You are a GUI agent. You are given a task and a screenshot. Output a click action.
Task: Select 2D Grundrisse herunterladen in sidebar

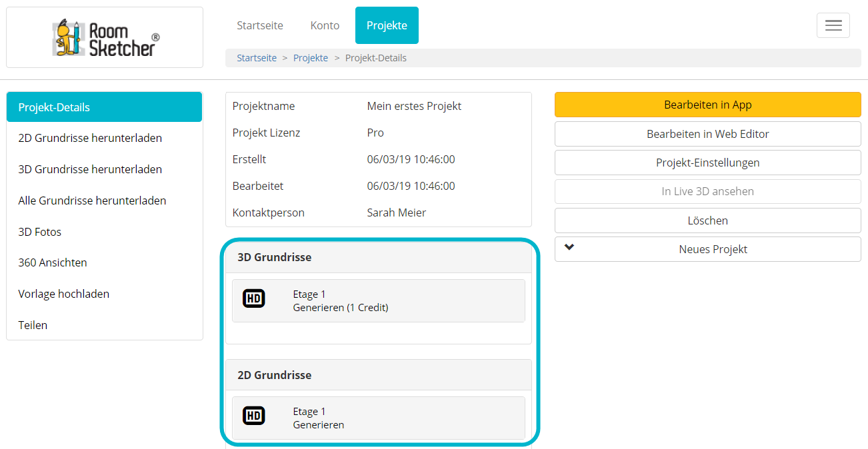[x=90, y=138]
